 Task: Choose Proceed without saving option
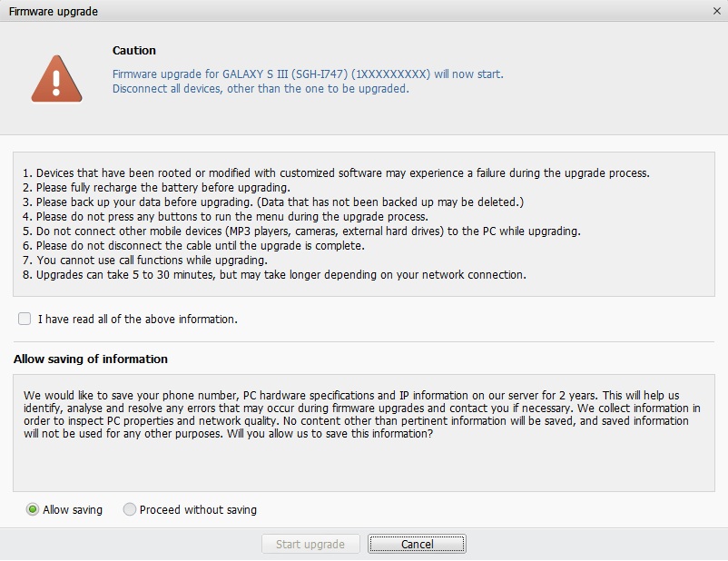tap(130, 509)
